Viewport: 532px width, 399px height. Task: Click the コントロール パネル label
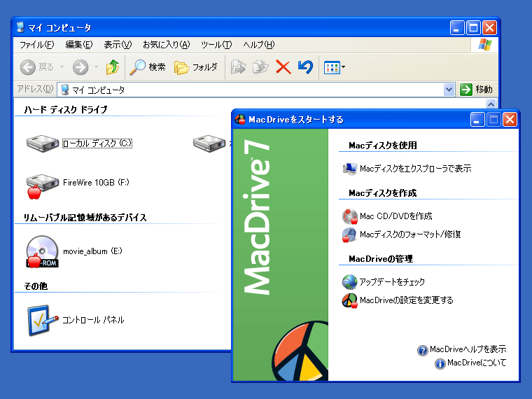pos(93,320)
